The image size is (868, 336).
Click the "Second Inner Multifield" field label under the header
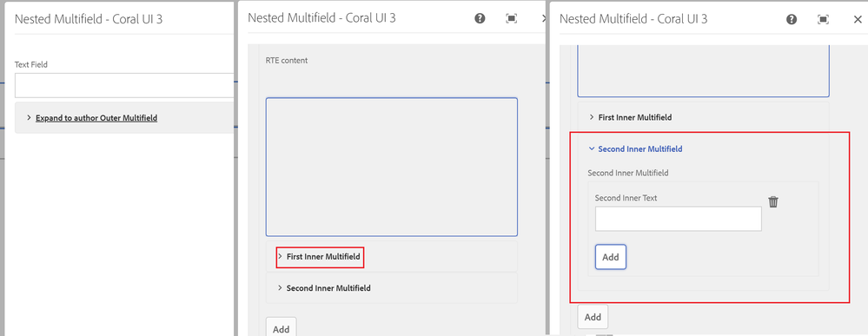(627, 173)
